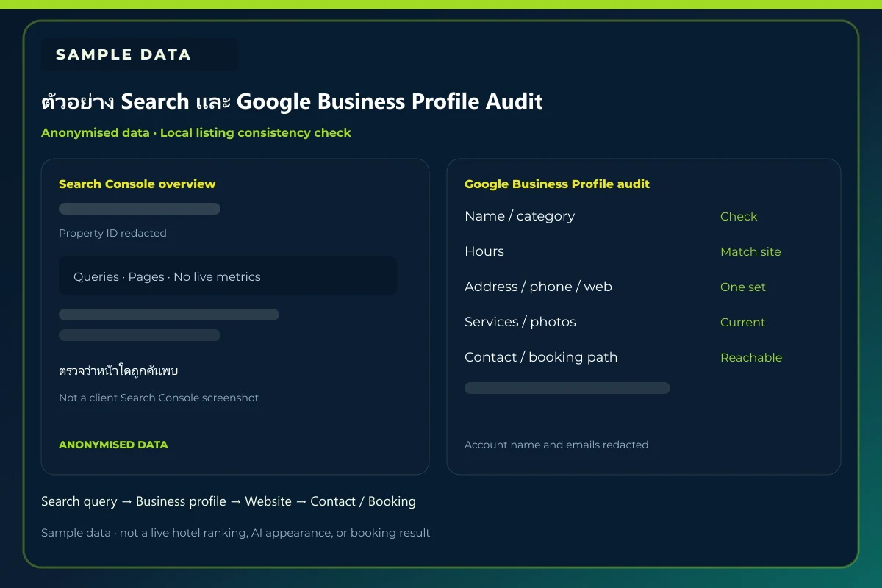Click the 'Sample data · not a live hotel ranking' disclaimer
Image resolution: width=882 pixels, height=588 pixels.
click(x=235, y=533)
